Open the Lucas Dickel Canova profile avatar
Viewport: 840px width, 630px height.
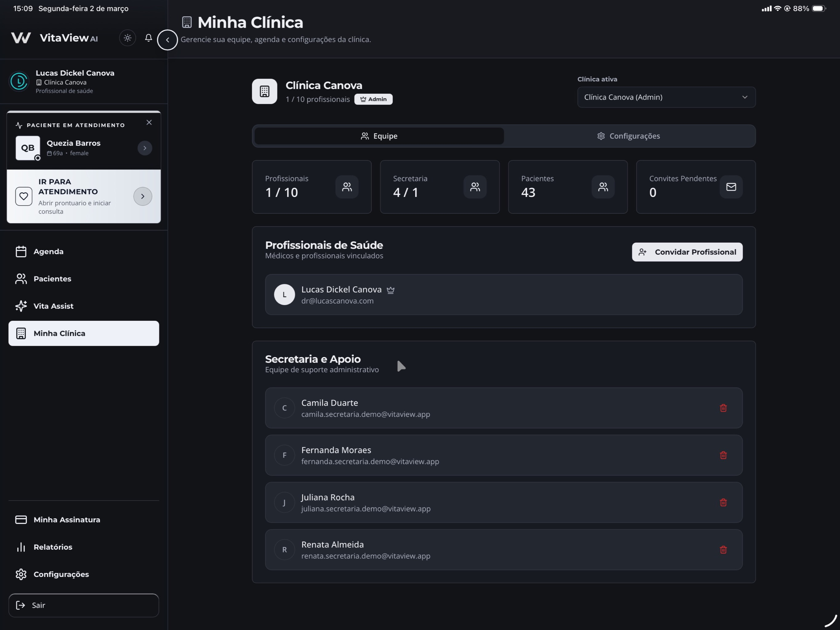19,81
